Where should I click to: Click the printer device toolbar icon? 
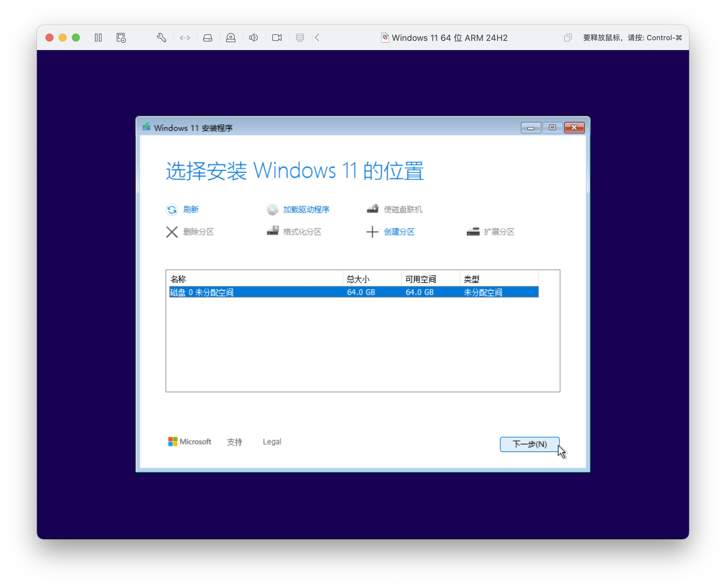pos(300,38)
